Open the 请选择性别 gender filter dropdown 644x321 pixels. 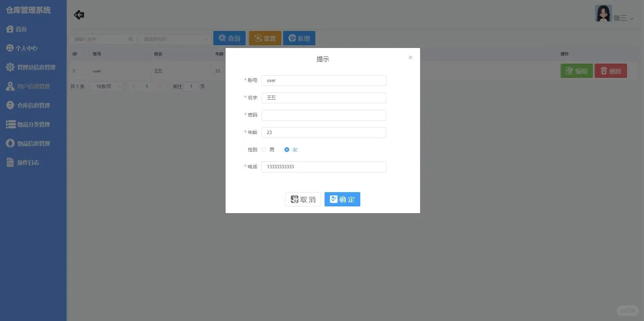coord(175,39)
